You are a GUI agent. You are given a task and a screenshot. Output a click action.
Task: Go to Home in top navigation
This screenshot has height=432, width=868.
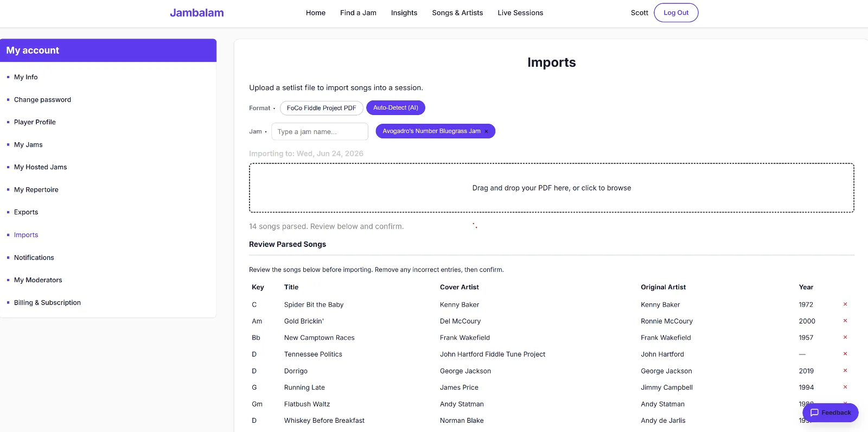pyautogui.click(x=316, y=12)
